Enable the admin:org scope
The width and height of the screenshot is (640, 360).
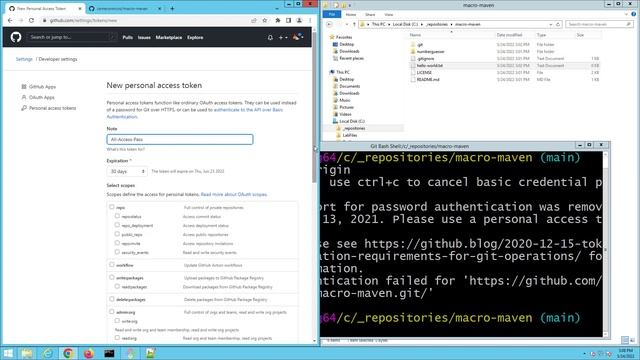(x=112, y=311)
